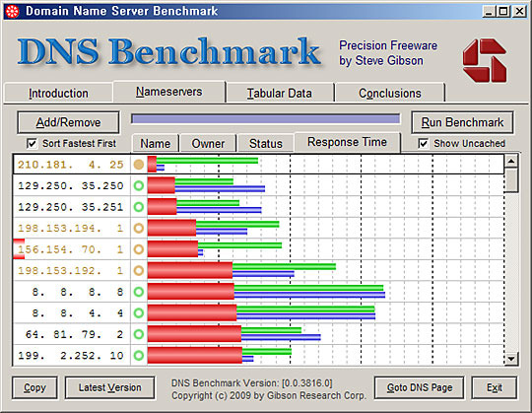
Task: Click the green status ring for 129.250.35.250
Action: (139, 185)
